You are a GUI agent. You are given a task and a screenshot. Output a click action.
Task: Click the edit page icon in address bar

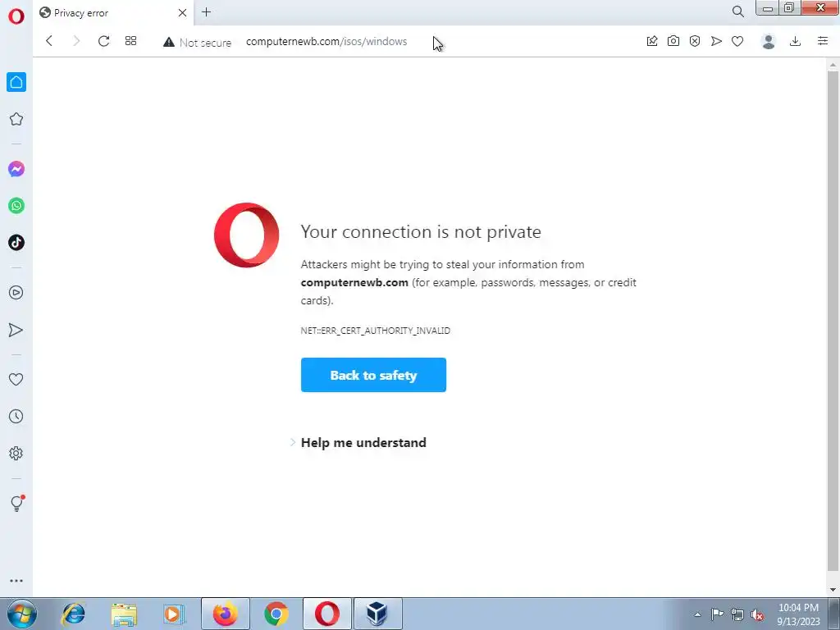click(652, 41)
